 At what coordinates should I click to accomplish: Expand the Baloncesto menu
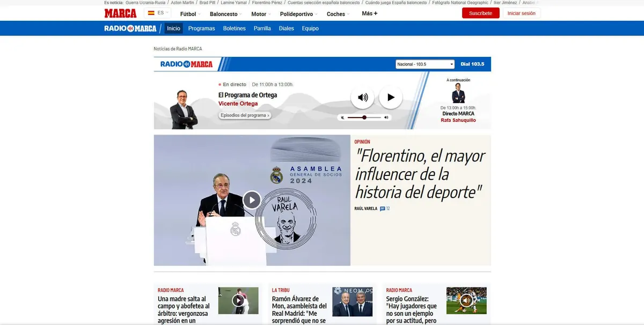pos(226,14)
